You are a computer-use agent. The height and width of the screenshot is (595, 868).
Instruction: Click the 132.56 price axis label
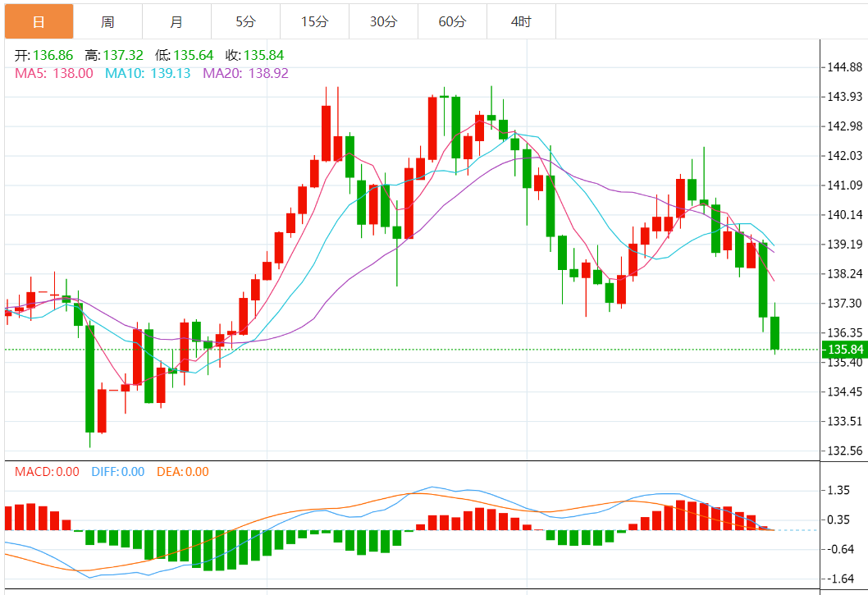pyautogui.click(x=845, y=451)
